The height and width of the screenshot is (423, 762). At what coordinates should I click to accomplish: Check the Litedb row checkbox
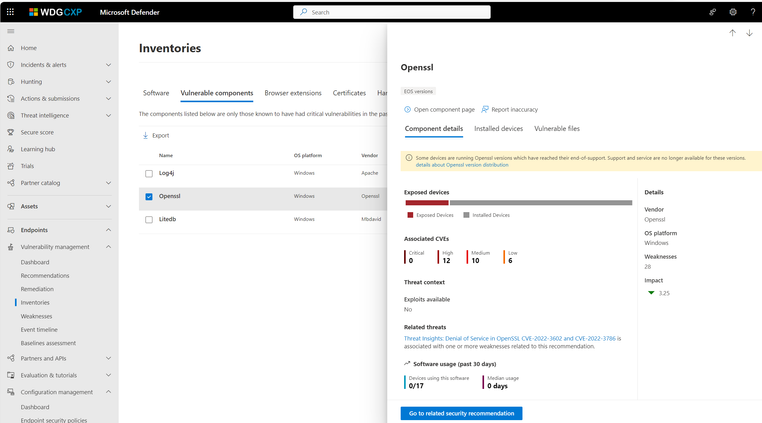(149, 220)
